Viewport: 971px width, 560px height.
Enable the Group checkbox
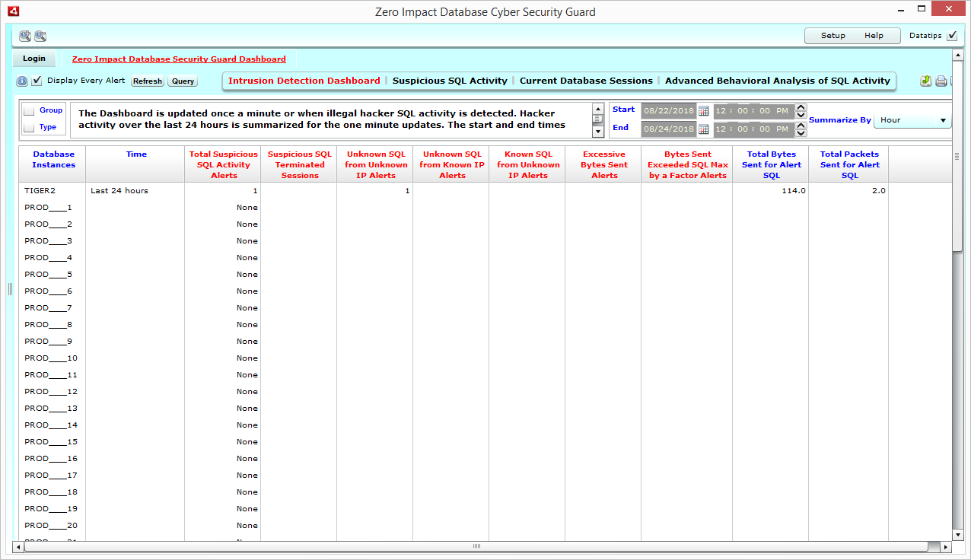click(30, 111)
